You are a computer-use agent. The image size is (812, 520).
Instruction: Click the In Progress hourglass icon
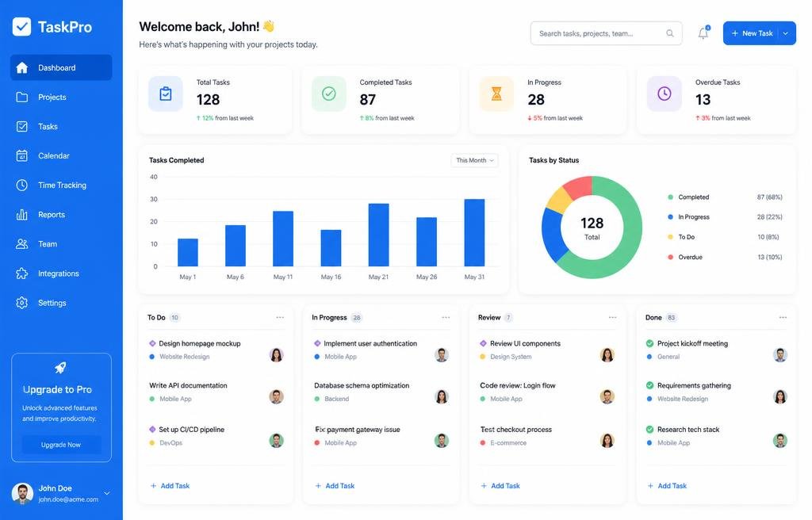point(496,94)
